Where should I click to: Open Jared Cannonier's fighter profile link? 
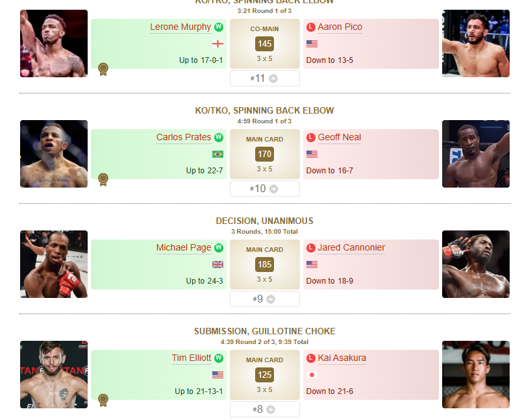[351, 247]
